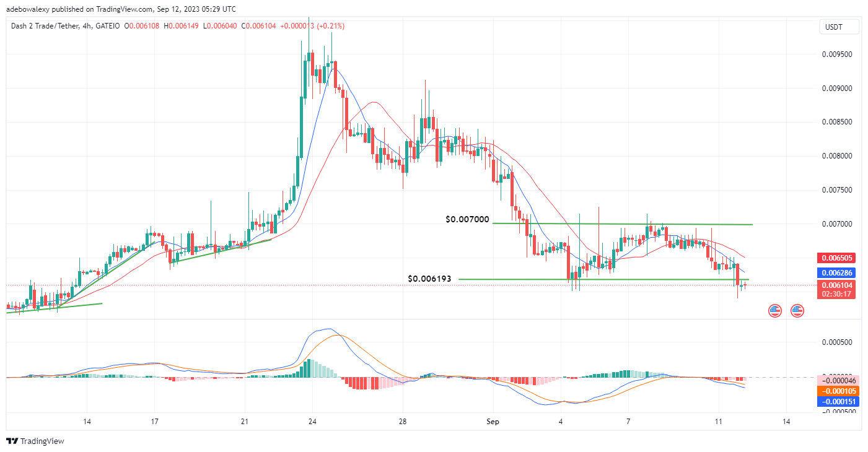Click the green $0.007000 resistance line

pos(623,224)
